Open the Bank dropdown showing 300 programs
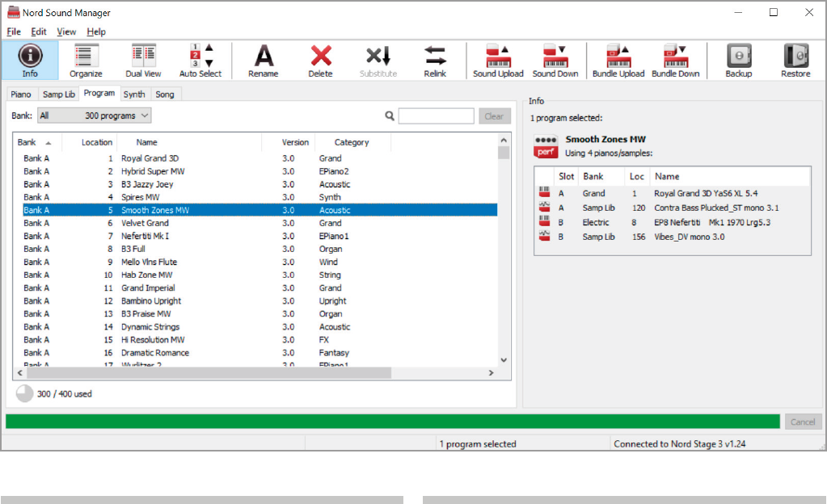This screenshot has width=827, height=504. (x=95, y=115)
